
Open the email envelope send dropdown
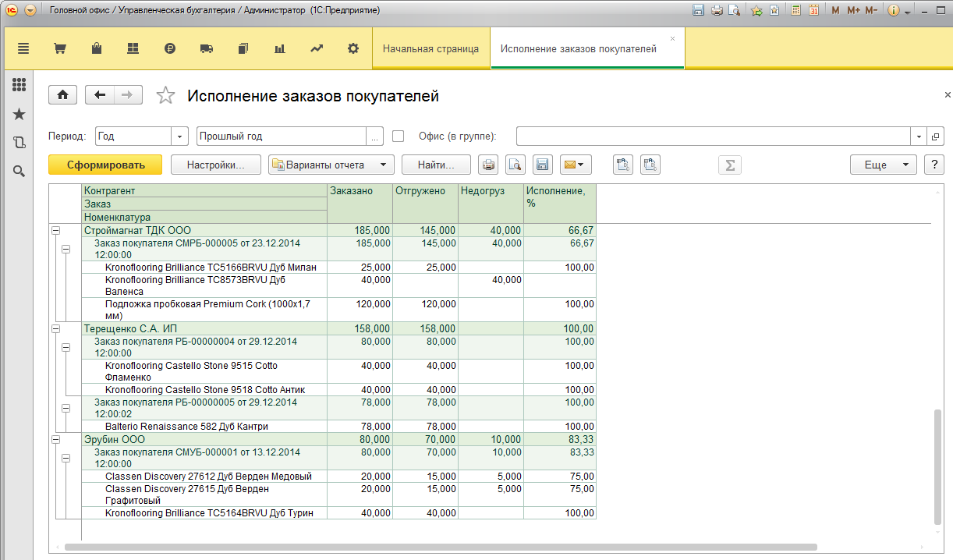pos(576,165)
